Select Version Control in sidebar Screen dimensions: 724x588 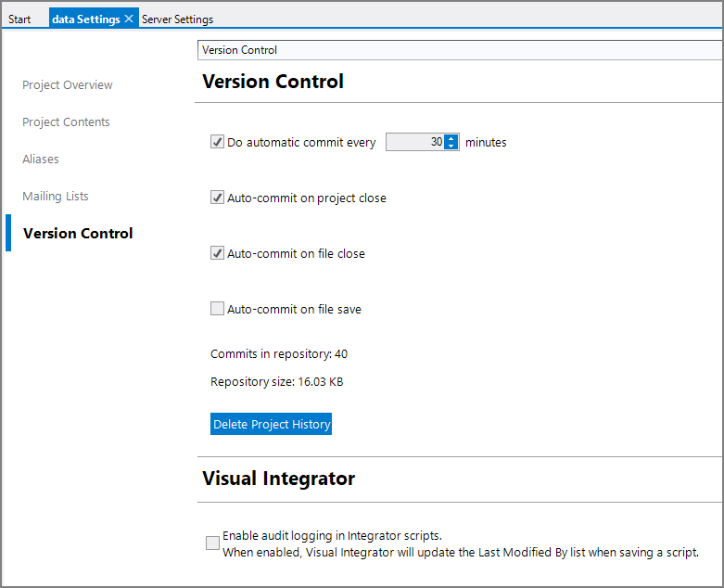(x=78, y=234)
